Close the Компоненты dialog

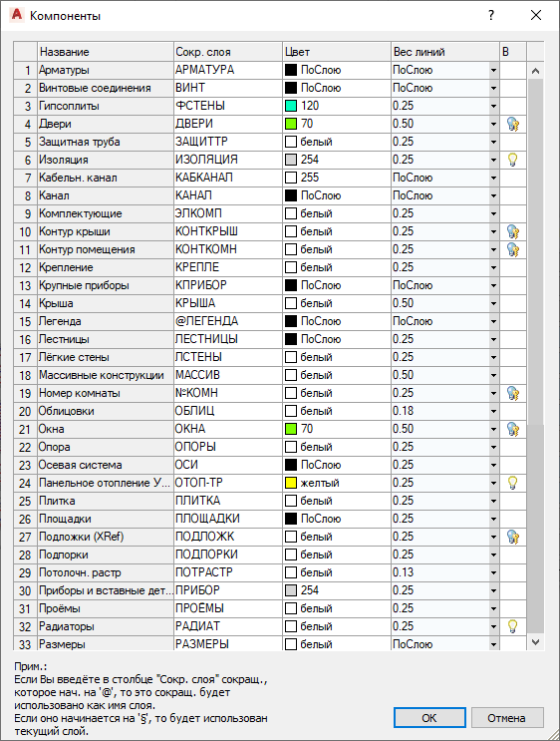536,15
